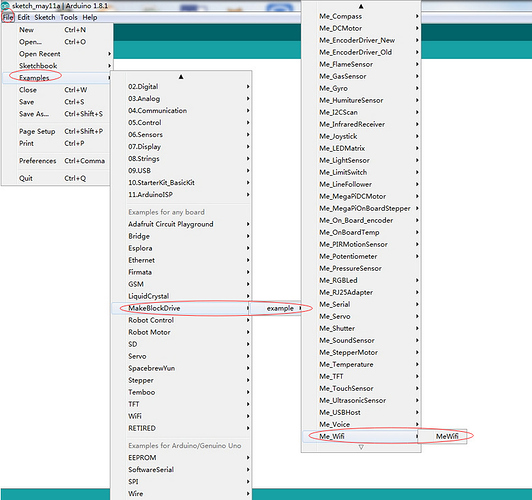Expand the Open Recent submenu arrow

[109, 54]
